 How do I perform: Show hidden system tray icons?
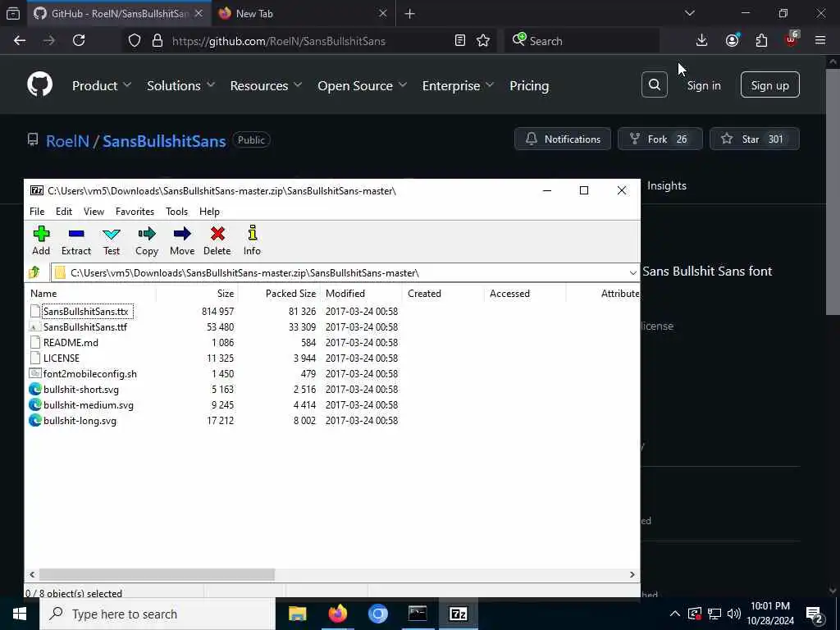coord(675,614)
